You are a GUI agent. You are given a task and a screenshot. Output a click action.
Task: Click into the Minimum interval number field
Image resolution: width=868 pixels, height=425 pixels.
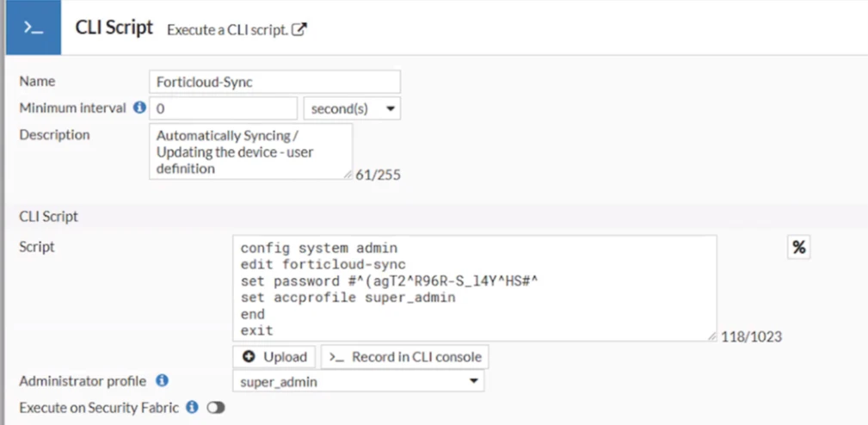[x=223, y=108]
